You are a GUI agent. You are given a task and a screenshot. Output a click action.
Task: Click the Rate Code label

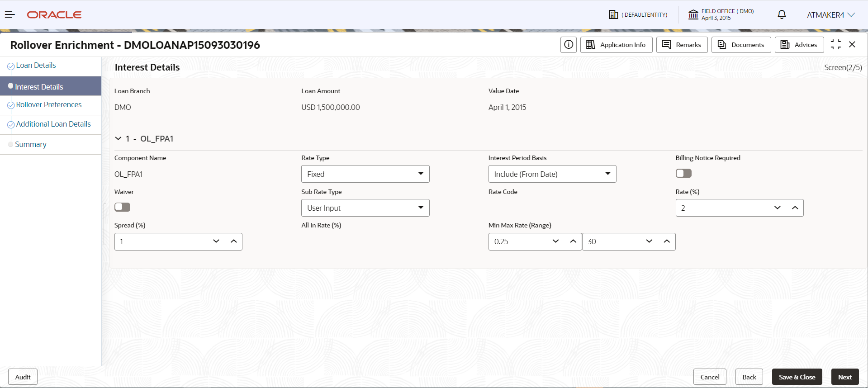coord(503,192)
